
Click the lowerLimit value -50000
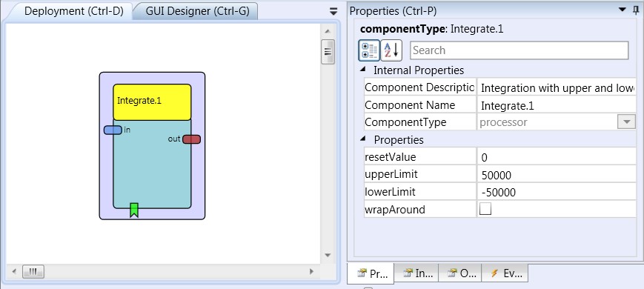point(557,193)
